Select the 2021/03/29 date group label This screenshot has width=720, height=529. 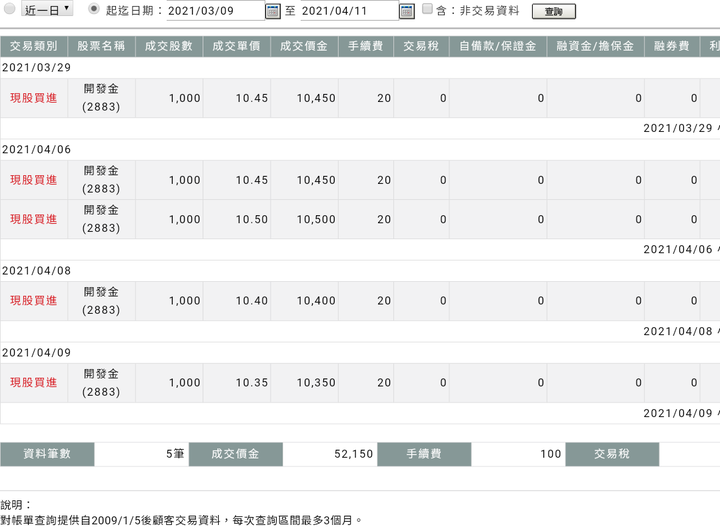[x=36, y=68]
